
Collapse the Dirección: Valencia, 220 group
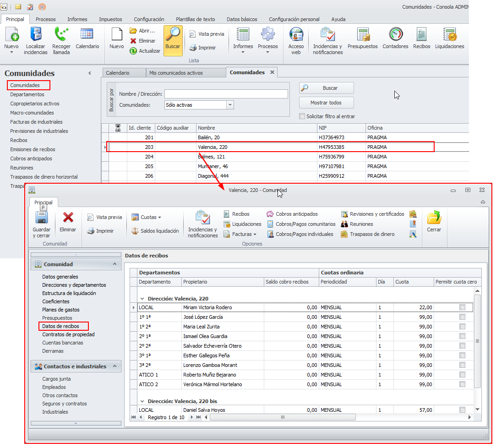tap(142, 299)
